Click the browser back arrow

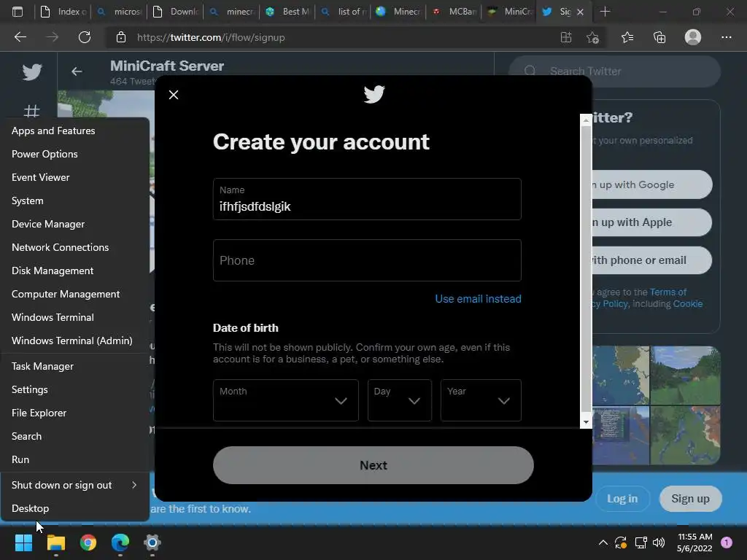(x=20, y=37)
